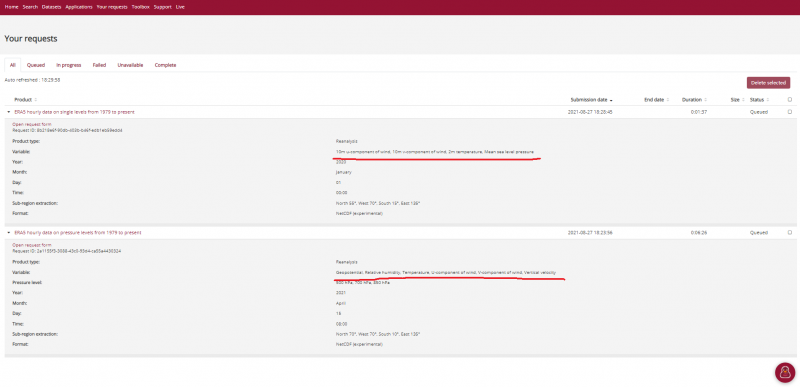Switch to the Queued tab

36,65
